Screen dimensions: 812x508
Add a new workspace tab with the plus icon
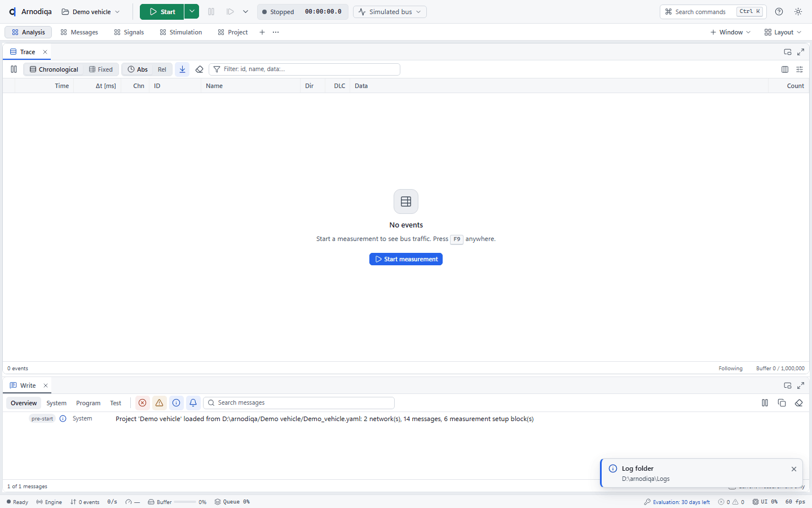click(262, 32)
